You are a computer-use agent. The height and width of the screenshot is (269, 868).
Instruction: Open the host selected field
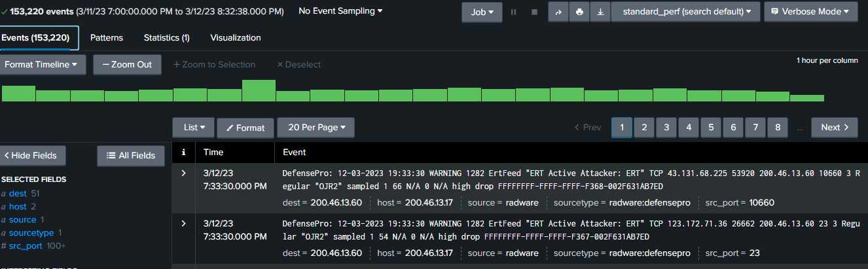(x=18, y=207)
